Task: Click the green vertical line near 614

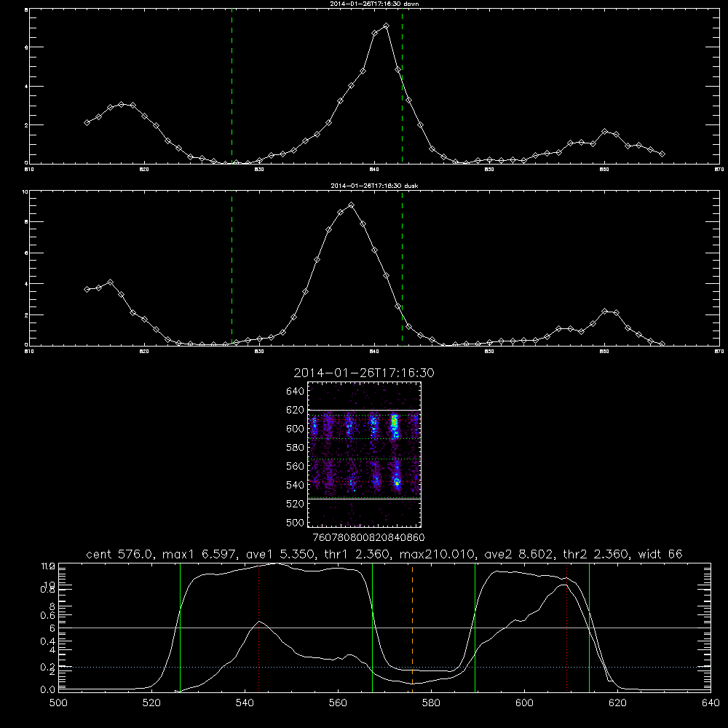Action: [x=589, y=627]
